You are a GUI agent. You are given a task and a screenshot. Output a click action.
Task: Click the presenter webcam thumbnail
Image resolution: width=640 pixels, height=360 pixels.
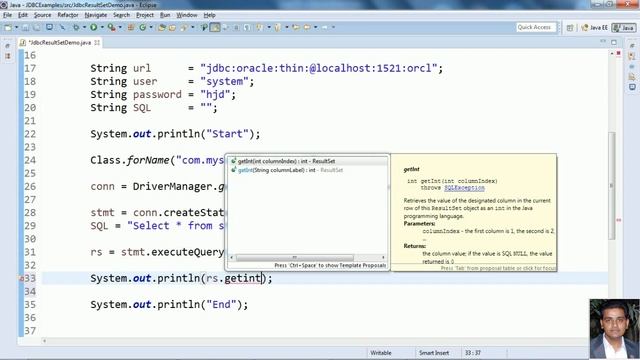click(614, 329)
